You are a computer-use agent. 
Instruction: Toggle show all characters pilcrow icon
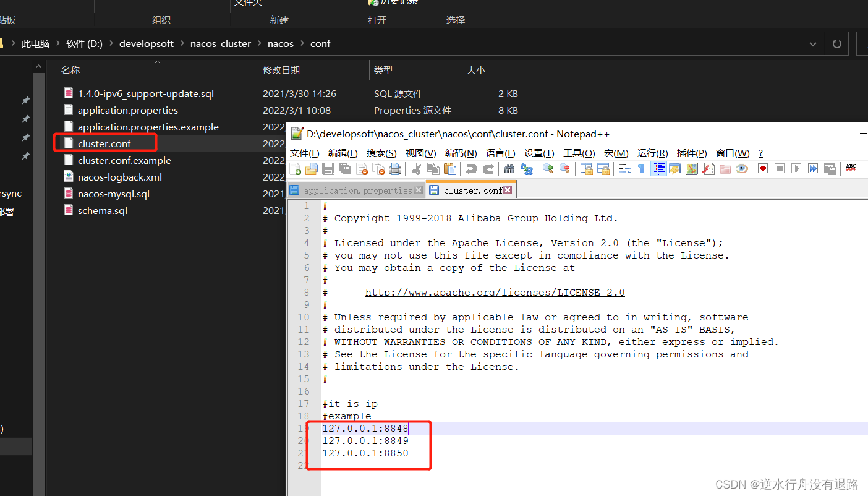(x=642, y=168)
